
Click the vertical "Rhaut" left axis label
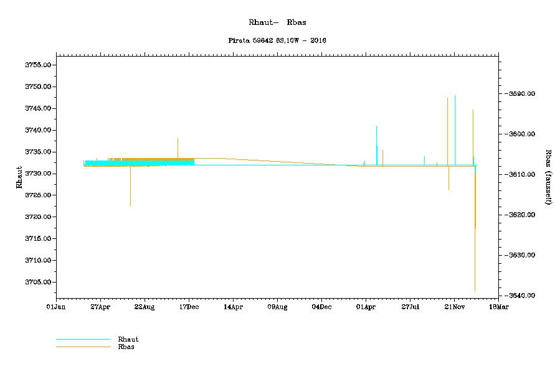pos(19,177)
